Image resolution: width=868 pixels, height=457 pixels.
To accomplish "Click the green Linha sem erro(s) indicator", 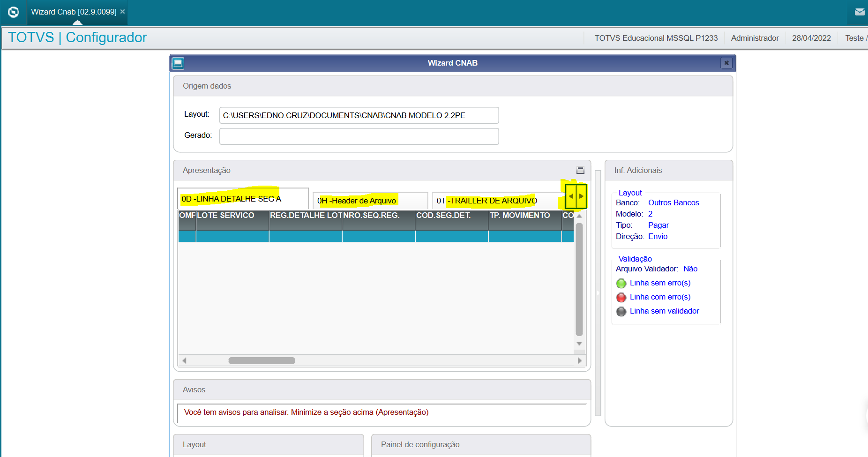I will (621, 283).
